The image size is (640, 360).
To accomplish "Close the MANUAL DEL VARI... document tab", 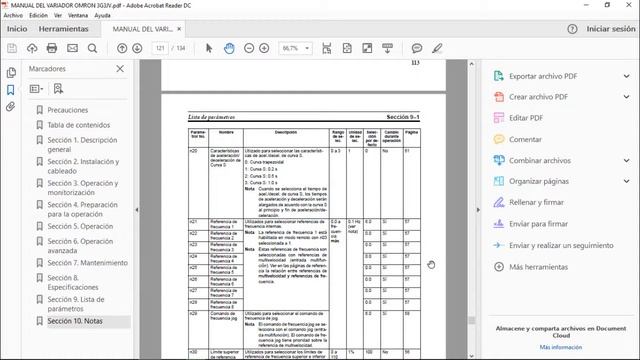I will click(x=179, y=29).
